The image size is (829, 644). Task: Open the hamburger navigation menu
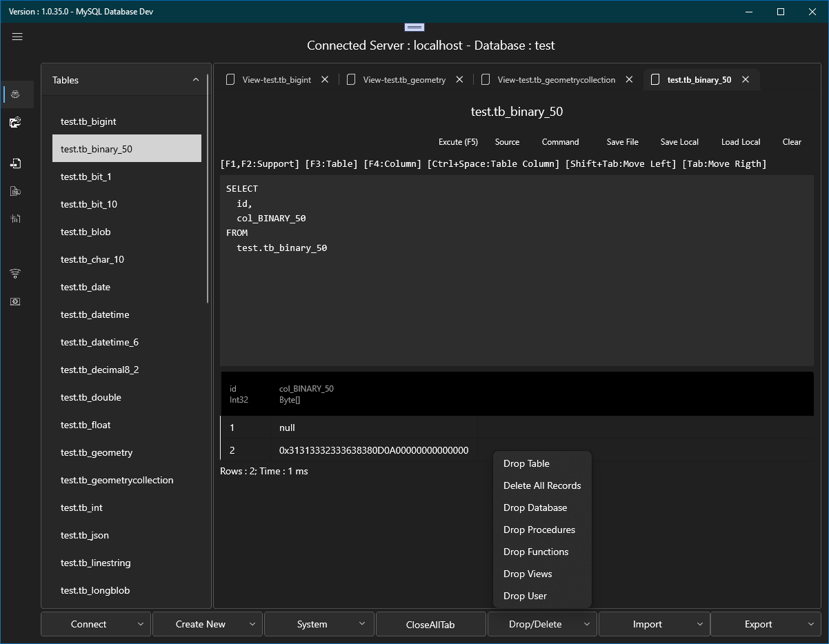[17, 37]
